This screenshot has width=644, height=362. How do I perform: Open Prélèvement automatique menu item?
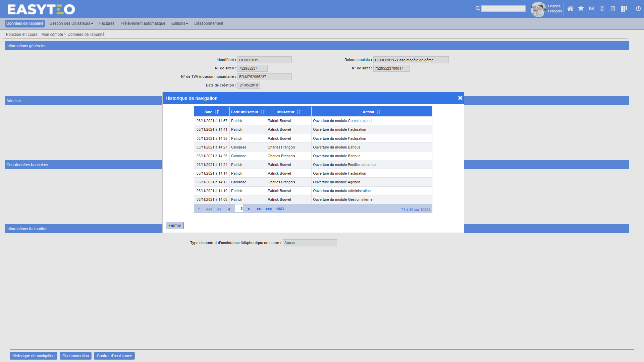click(x=143, y=23)
